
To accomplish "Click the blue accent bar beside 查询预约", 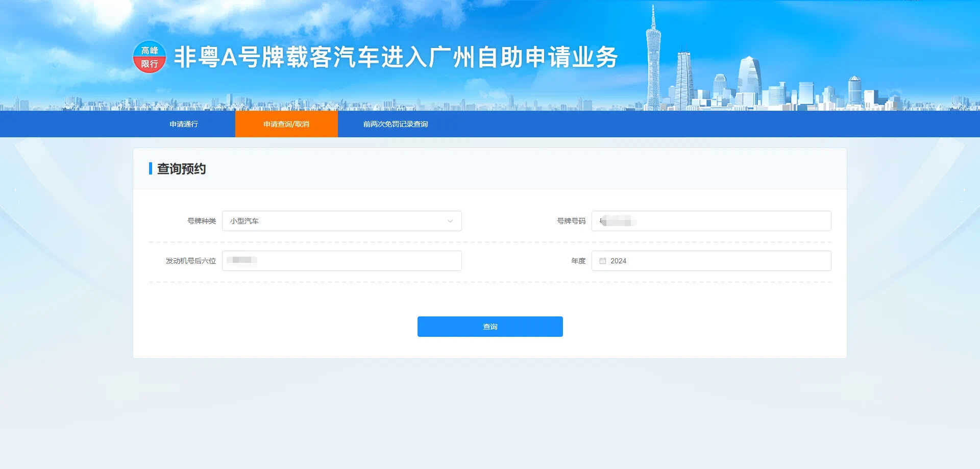I will [151, 168].
